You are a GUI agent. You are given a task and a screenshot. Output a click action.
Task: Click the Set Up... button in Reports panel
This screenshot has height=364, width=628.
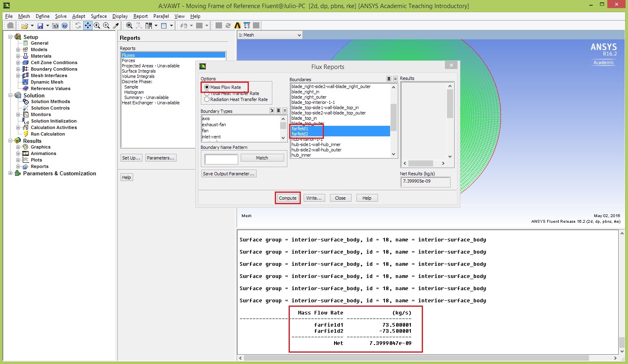click(x=131, y=158)
